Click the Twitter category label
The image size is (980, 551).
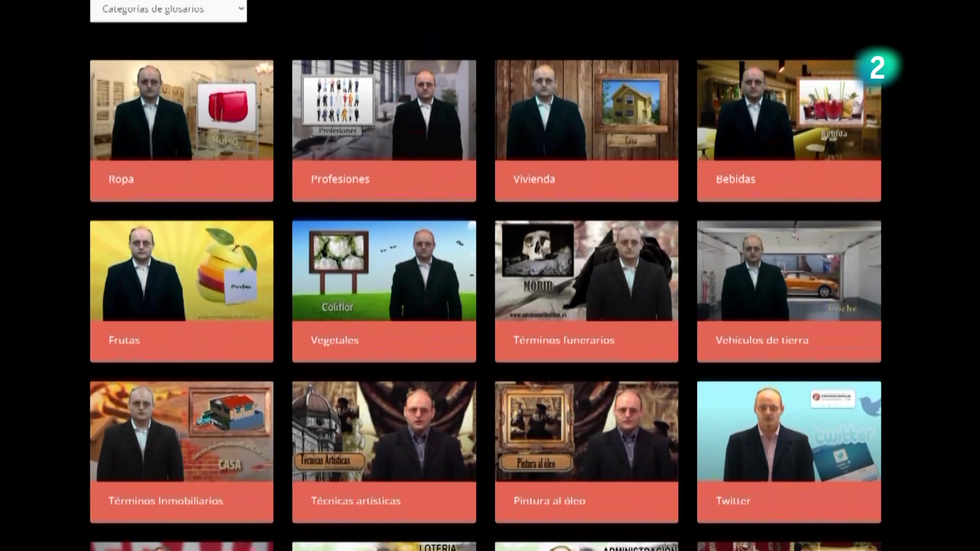click(733, 501)
